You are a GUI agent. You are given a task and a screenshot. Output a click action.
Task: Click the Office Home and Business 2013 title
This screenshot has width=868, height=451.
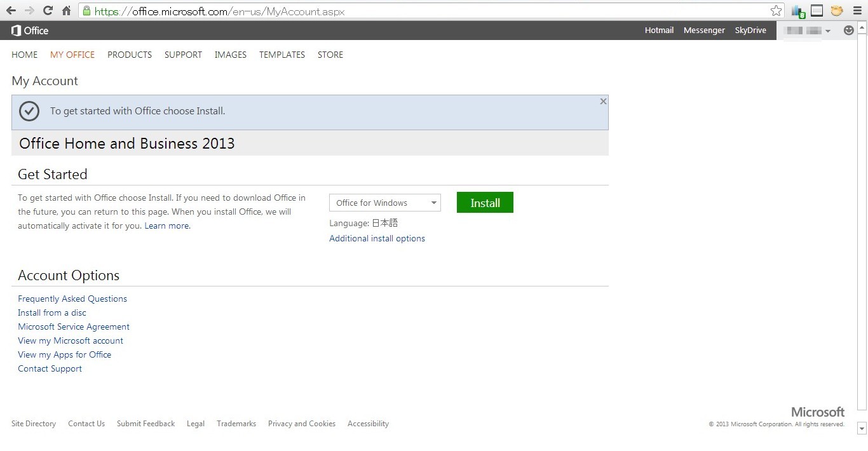127,144
